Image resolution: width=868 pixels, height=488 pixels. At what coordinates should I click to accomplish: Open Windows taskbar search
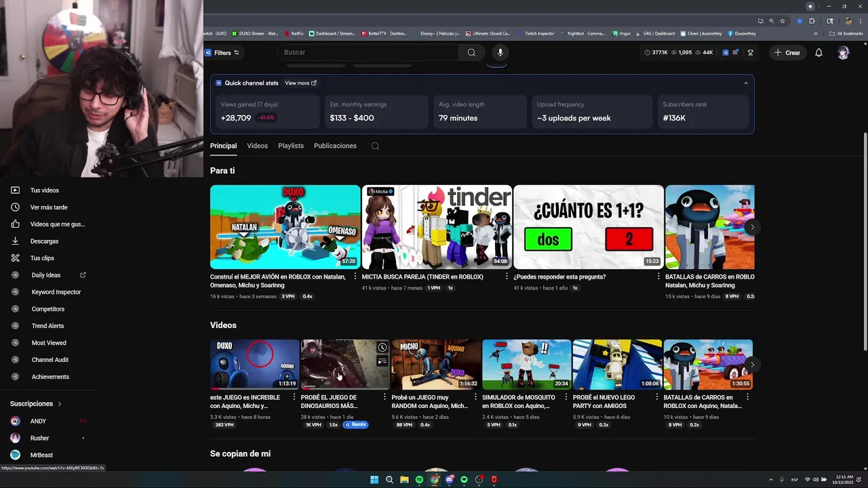[389, 480]
